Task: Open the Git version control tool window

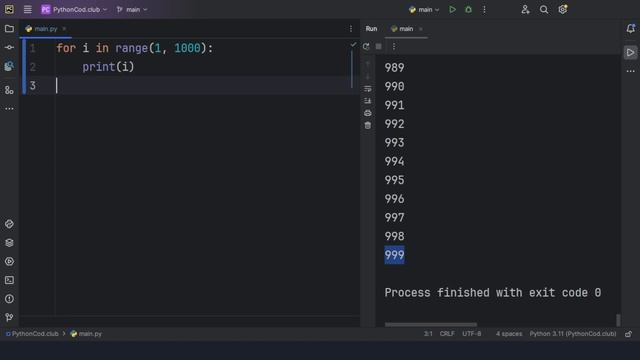Action: pyautogui.click(x=9, y=317)
